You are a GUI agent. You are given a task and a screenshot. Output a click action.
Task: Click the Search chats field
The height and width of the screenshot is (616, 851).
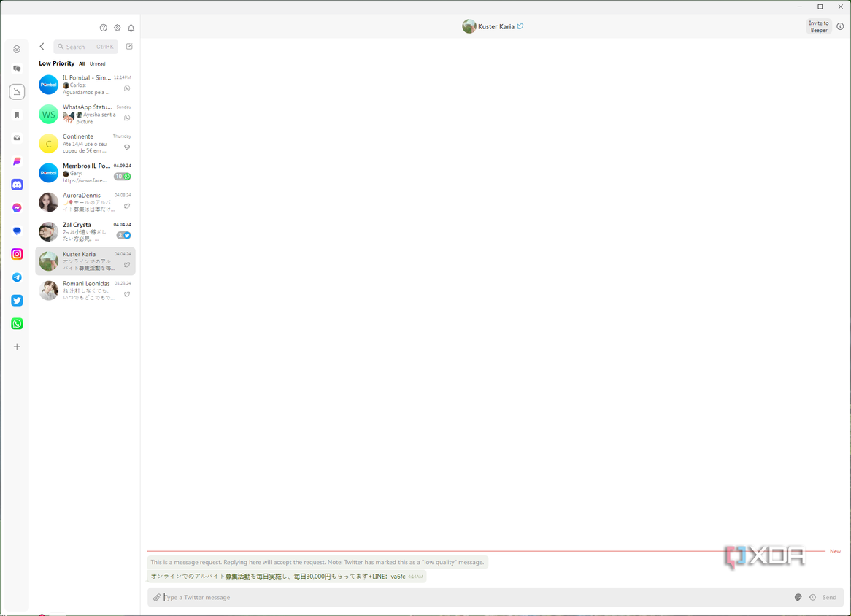pos(85,47)
